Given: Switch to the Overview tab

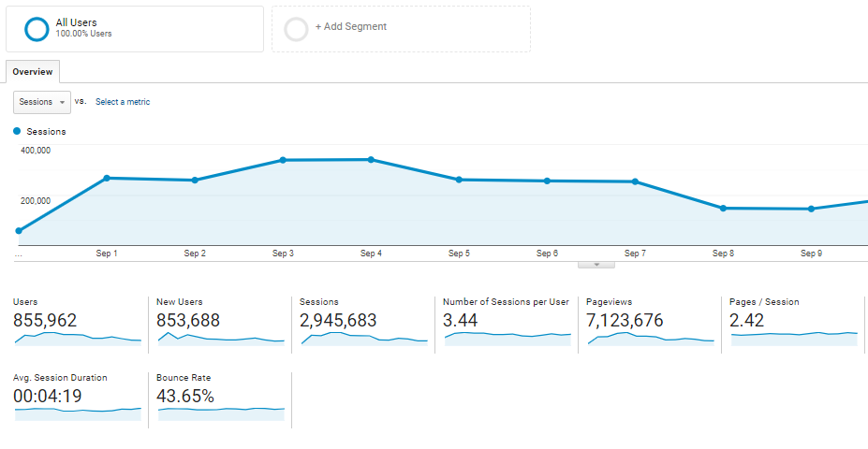Looking at the screenshot, I should pyautogui.click(x=33, y=72).
